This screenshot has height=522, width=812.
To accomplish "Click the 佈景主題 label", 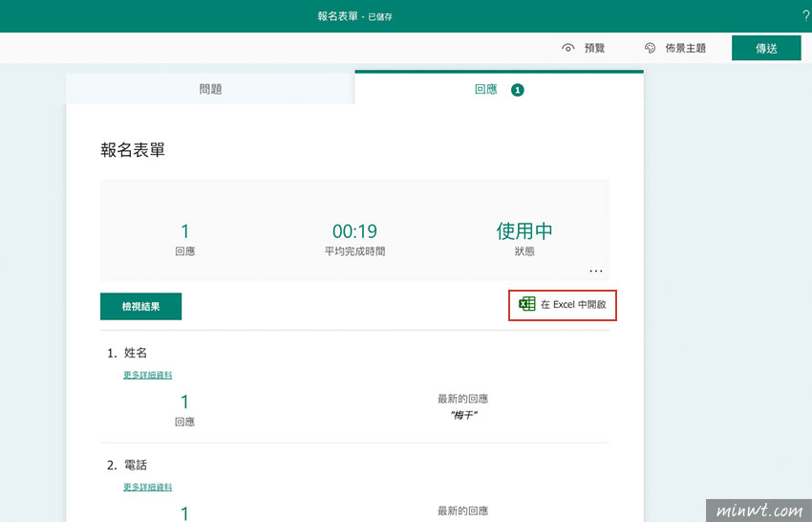I will tap(686, 48).
